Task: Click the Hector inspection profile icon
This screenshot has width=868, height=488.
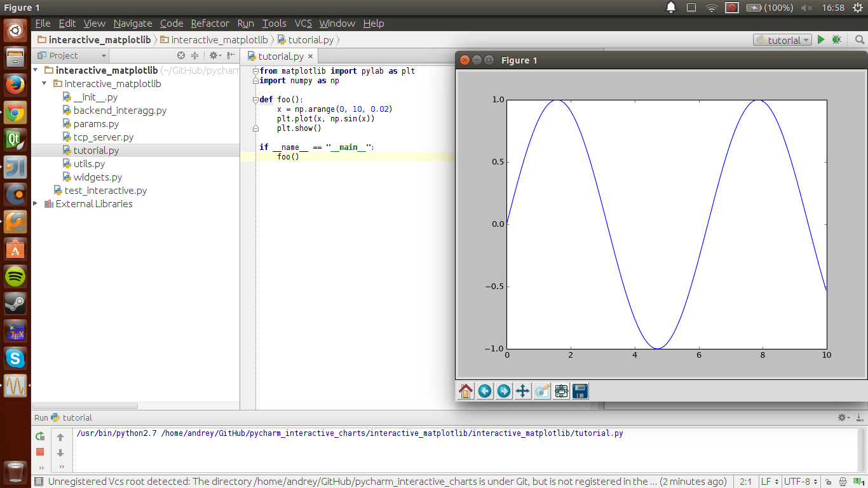Action: coord(843,481)
